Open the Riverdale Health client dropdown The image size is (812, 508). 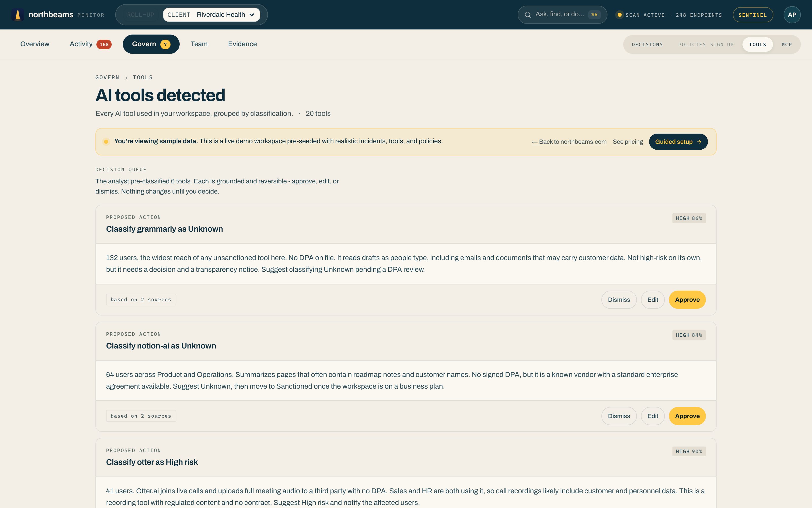tap(211, 15)
